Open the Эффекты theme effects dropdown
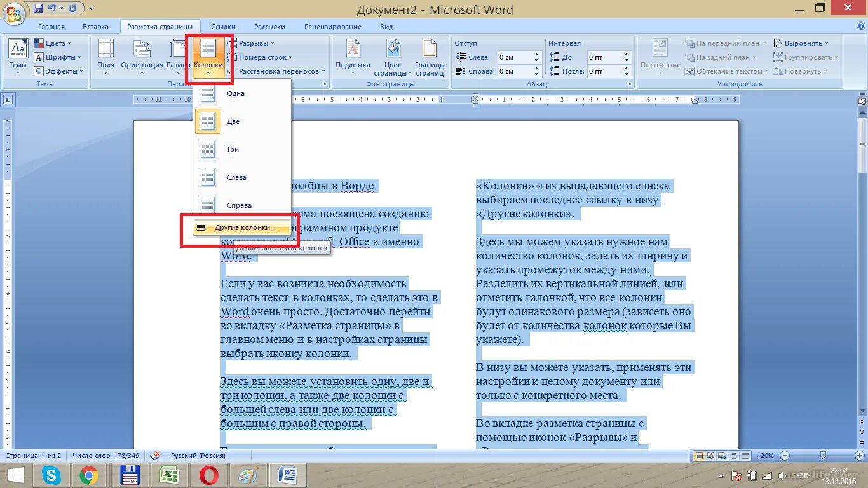This screenshot has height=488, width=868. pos(58,71)
